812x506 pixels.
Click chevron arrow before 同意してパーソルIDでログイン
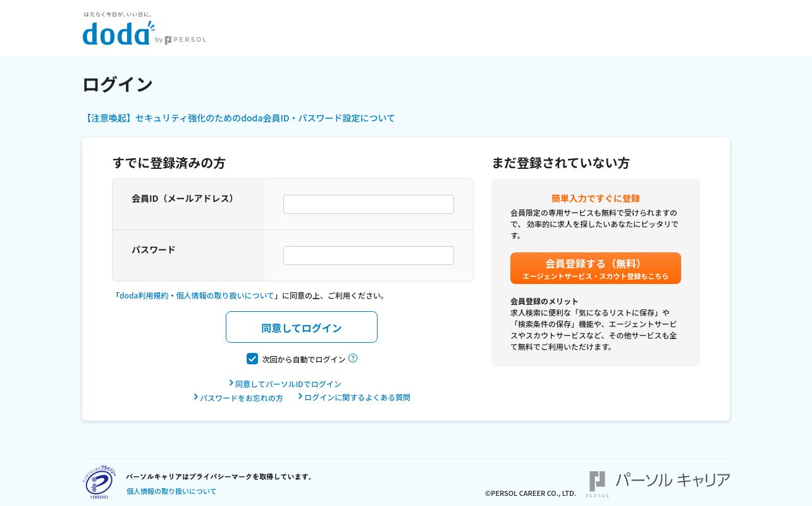[x=231, y=383]
